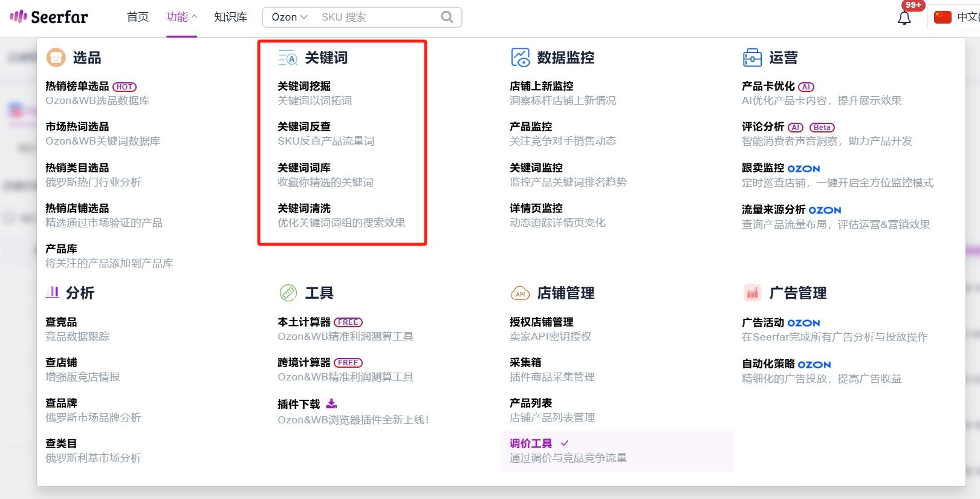Open the 知识库 menu item

(231, 17)
